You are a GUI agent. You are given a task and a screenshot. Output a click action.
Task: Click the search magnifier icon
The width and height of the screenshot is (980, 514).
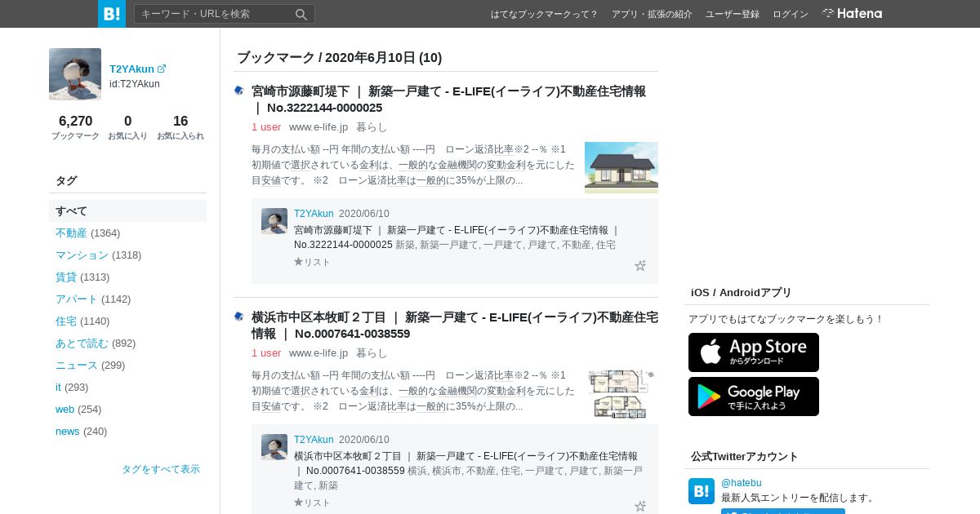(x=301, y=14)
